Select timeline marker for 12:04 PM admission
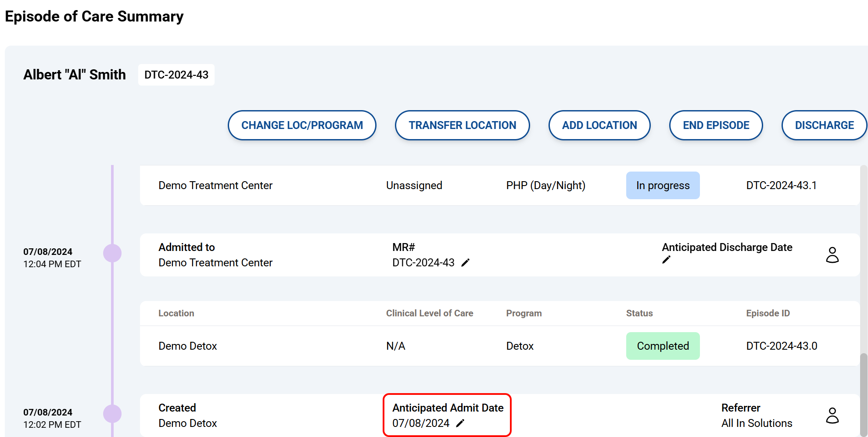This screenshot has height=437, width=868. [x=112, y=253]
